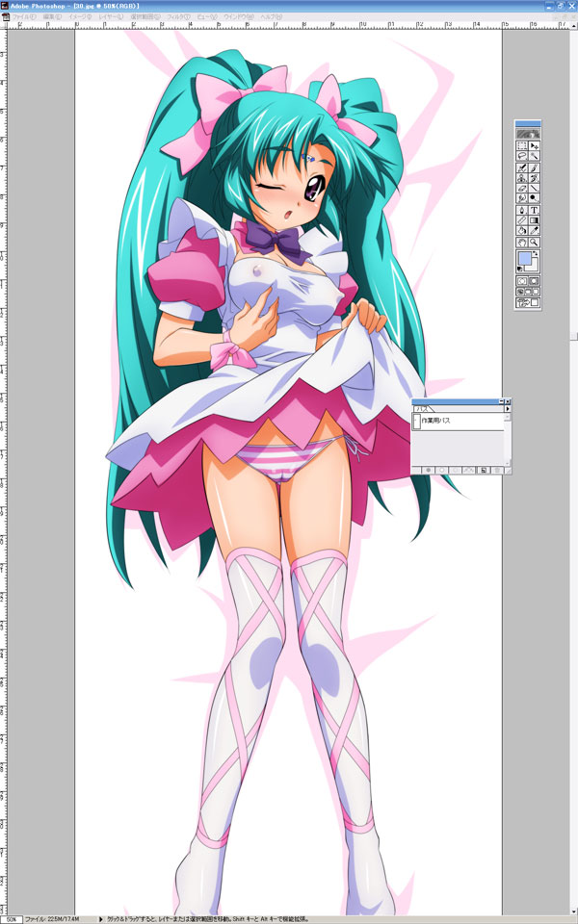Viewport: 578px width, 924px height.
Task: Select the Magic Wand tool
Action: coord(535,156)
